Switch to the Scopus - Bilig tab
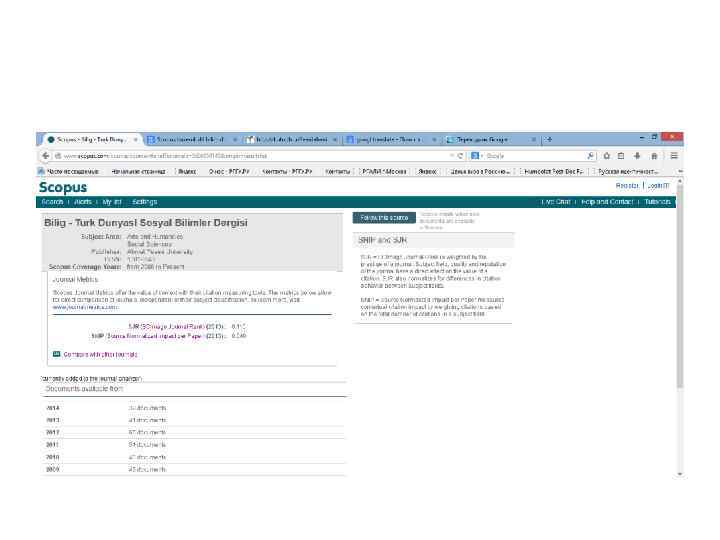This screenshot has height=540, width=720. (92, 139)
